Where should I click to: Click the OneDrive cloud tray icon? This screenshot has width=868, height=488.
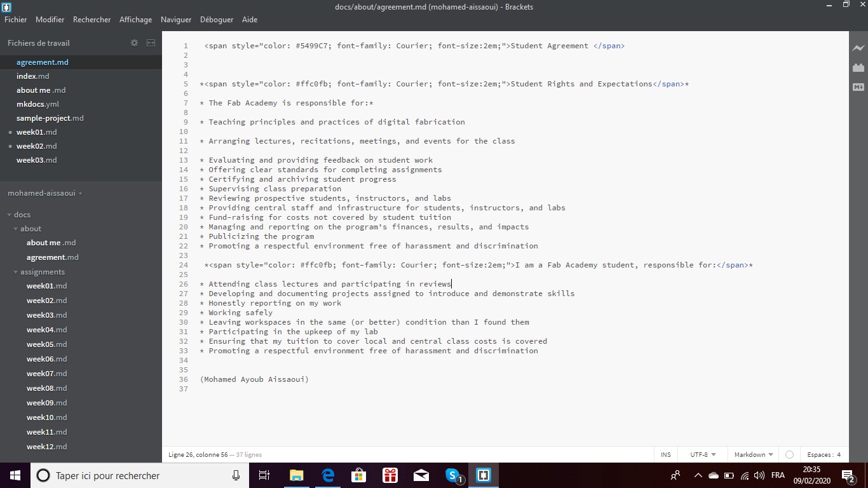[x=714, y=475]
